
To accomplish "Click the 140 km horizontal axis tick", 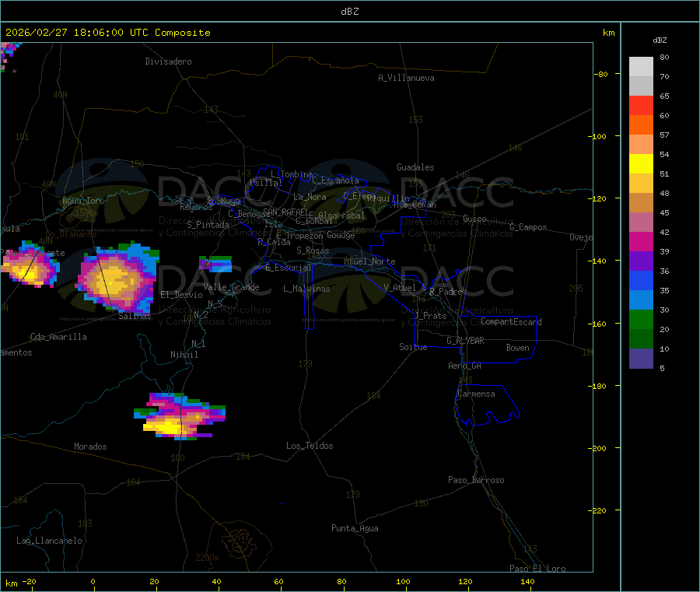I will click(527, 581).
